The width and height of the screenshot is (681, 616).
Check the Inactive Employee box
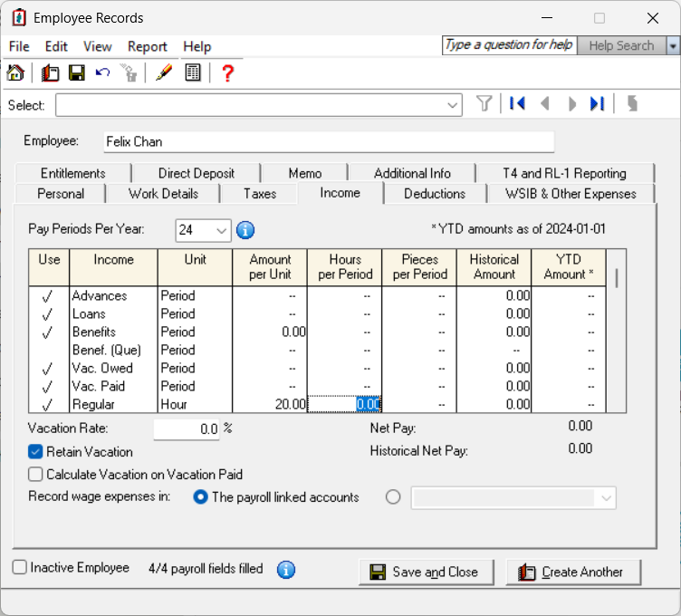point(20,567)
